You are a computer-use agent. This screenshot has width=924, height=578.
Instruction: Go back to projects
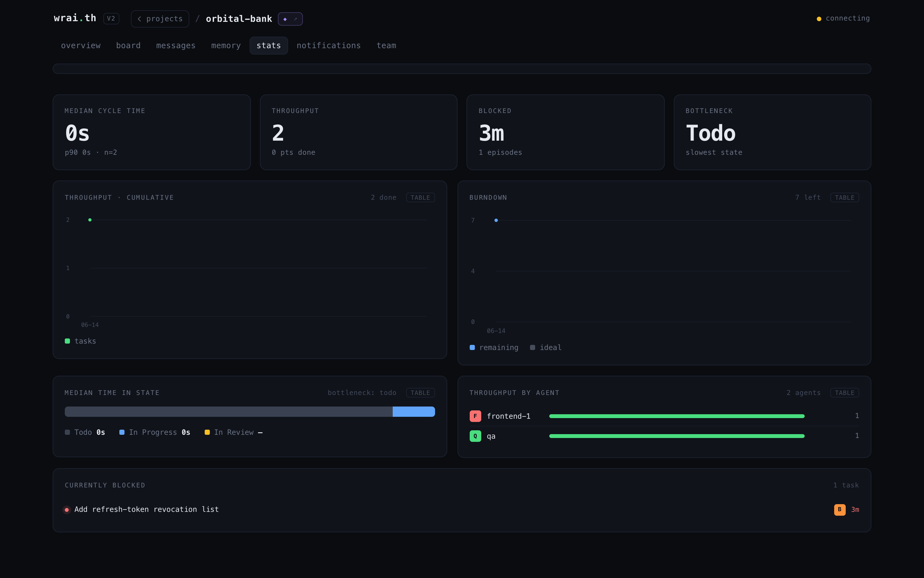160,19
